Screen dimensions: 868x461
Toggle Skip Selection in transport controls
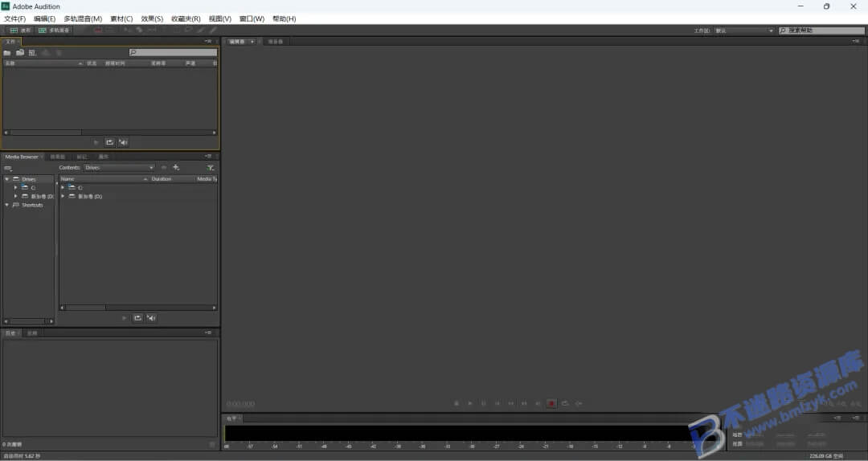(x=579, y=403)
